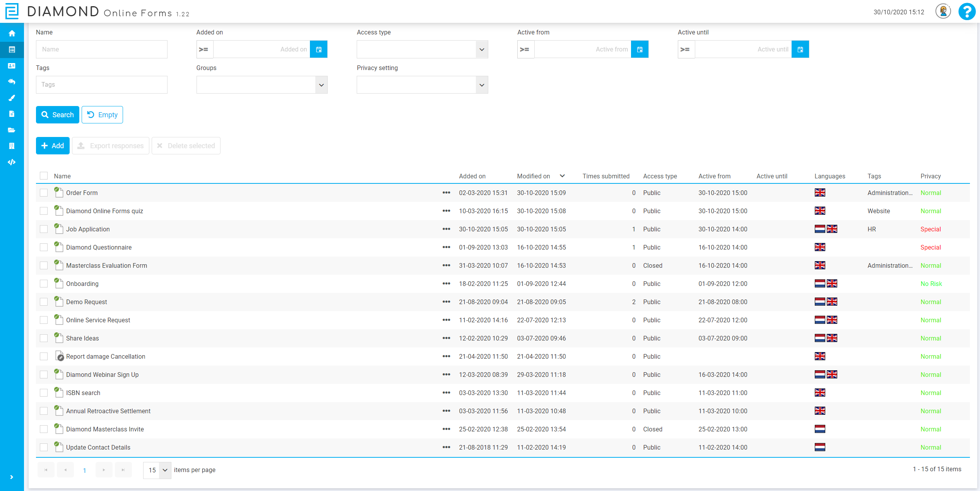Click the organization building icon in sidebar
980x491 pixels.
click(12, 146)
